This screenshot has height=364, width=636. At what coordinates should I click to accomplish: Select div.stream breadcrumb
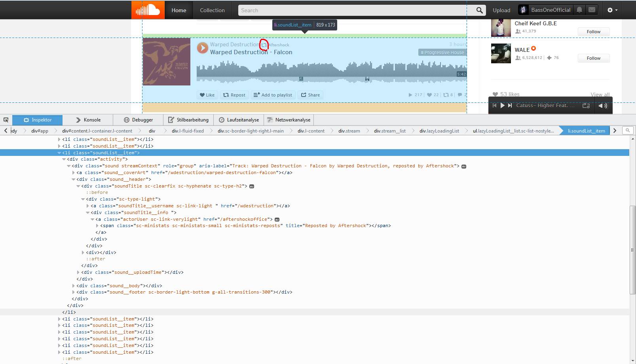click(x=349, y=131)
